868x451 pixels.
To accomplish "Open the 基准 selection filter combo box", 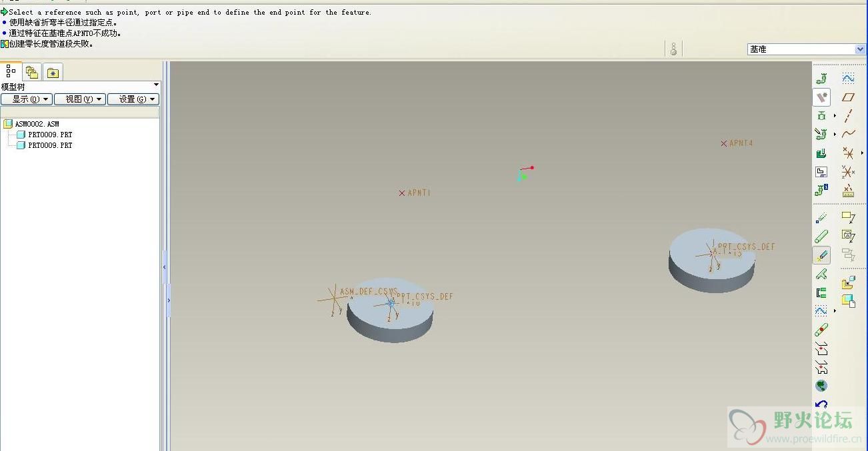I will pos(806,49).
